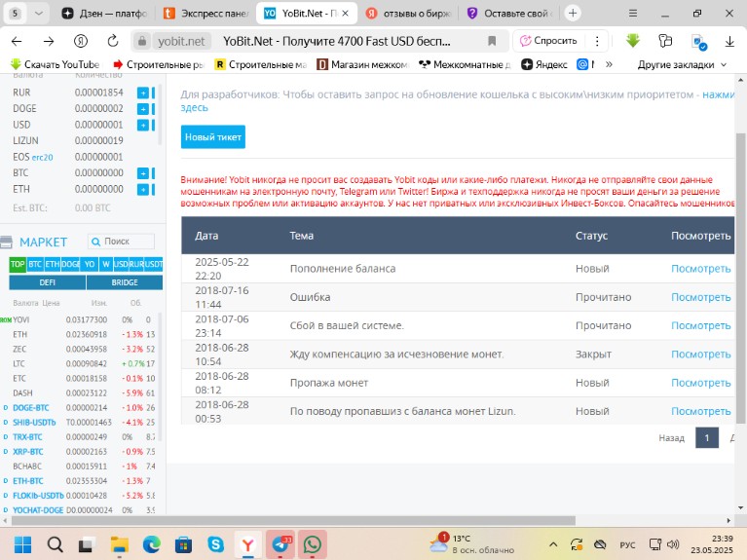Open the three-dot options next to Спросить
747x560 pixels.
[597, 41]
